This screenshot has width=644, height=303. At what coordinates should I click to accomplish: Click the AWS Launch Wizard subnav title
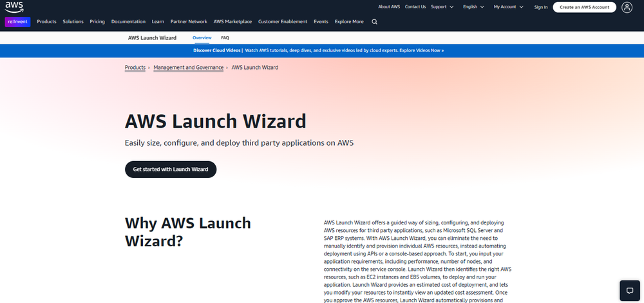152,38
